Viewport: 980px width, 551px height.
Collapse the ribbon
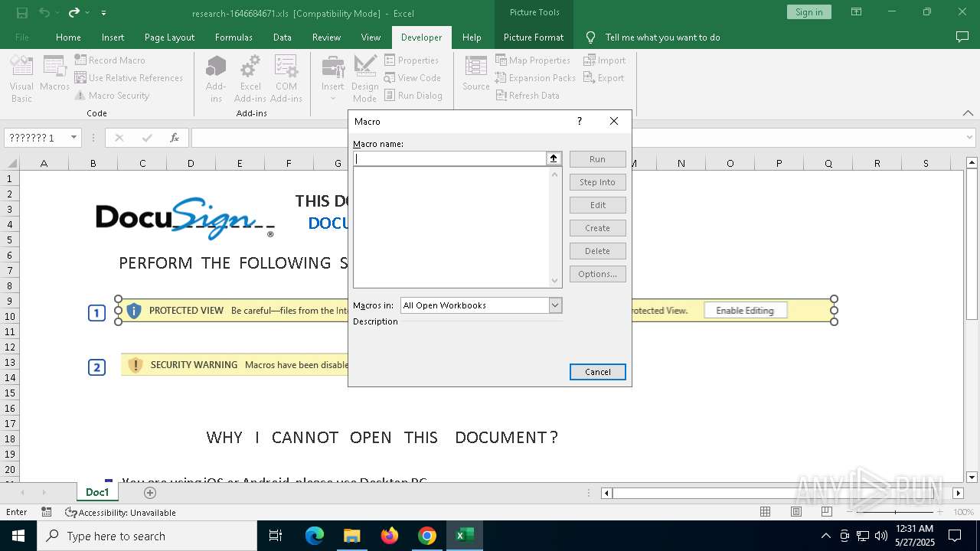pyautogui.click(x=968, y=113)
